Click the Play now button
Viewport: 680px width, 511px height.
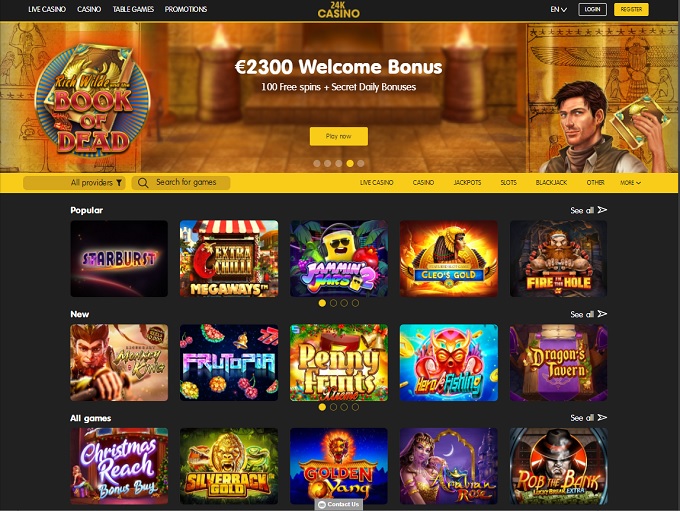[339, 136]
